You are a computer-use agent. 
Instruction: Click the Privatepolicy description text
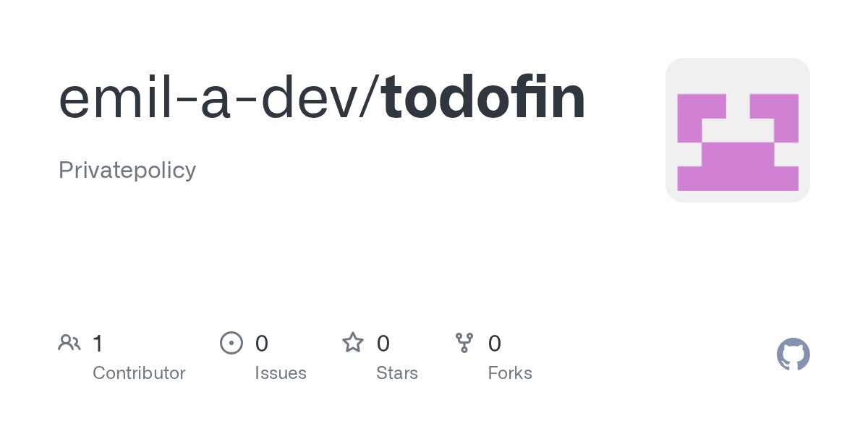(x=127, y=170)
